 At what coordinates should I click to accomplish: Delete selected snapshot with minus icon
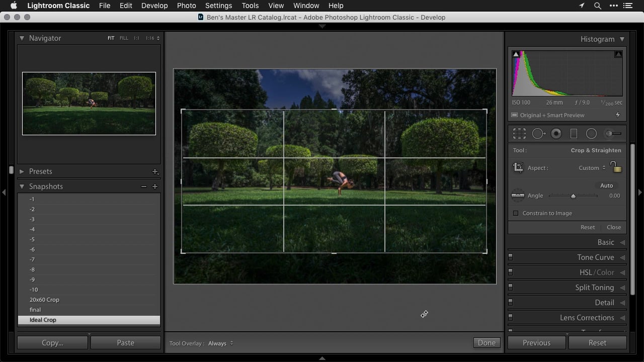tap(144, 187)
